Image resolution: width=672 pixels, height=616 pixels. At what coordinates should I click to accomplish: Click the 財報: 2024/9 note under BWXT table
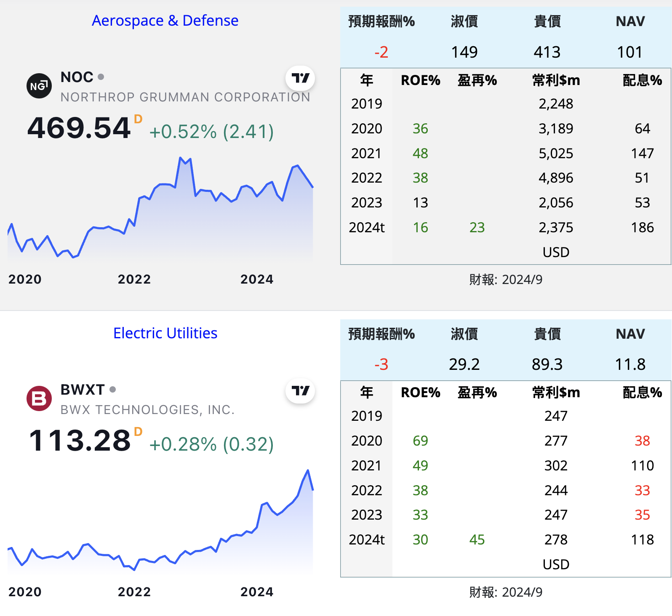pos(506,592)
